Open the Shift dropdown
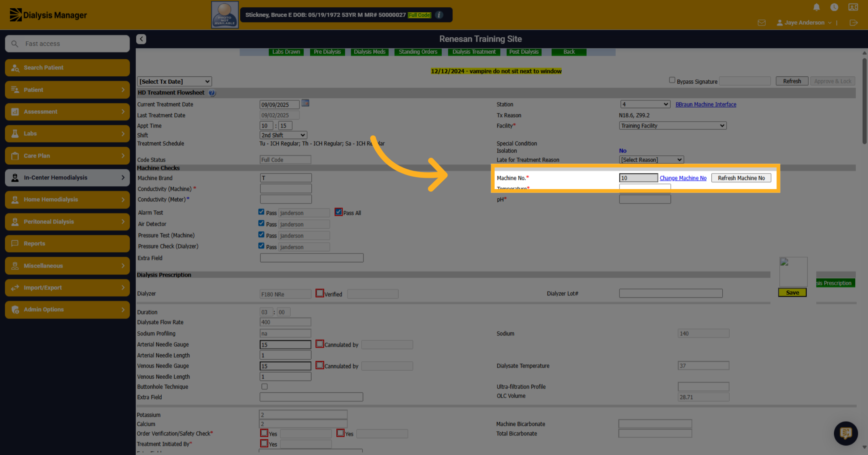 pos(283,135)
